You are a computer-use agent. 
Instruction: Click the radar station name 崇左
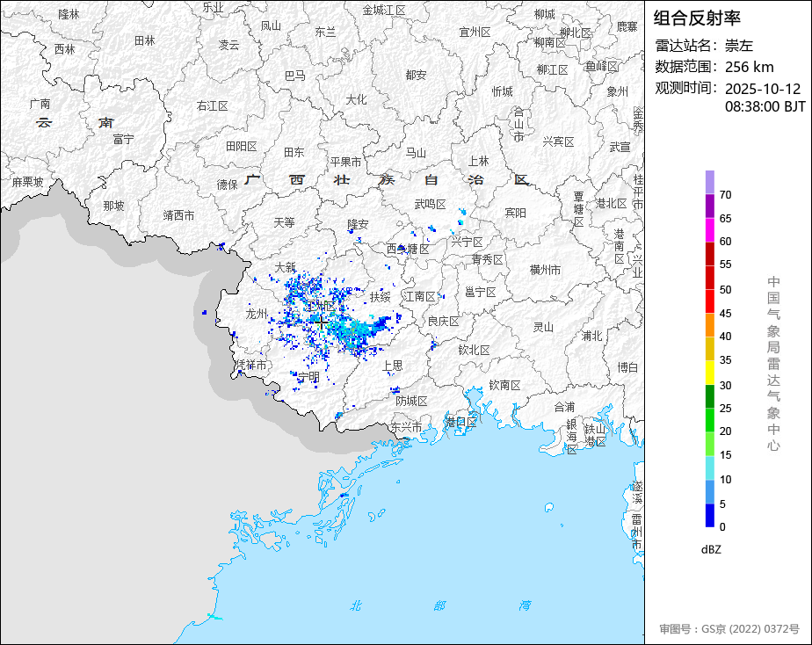pyautogui.click(x=738, y=46)
